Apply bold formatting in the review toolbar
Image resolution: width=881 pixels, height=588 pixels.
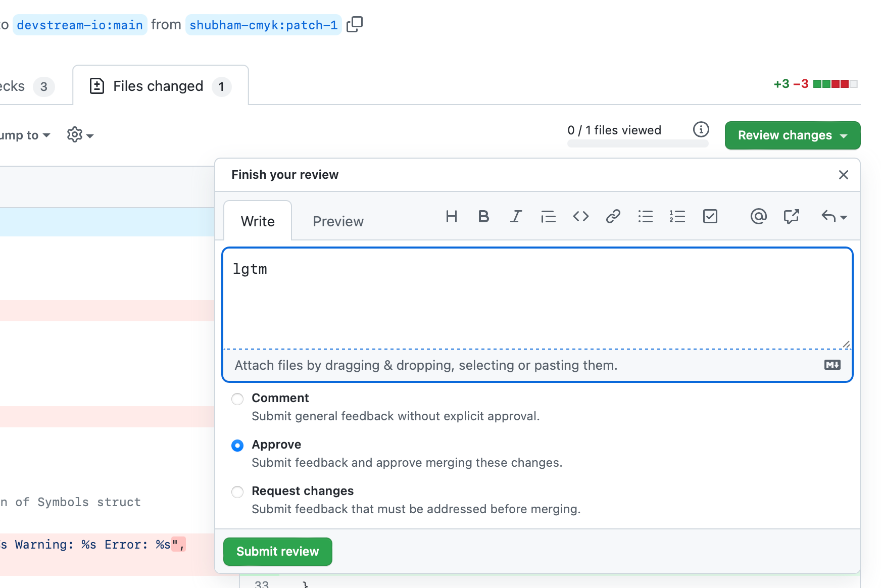click(483, 217)
